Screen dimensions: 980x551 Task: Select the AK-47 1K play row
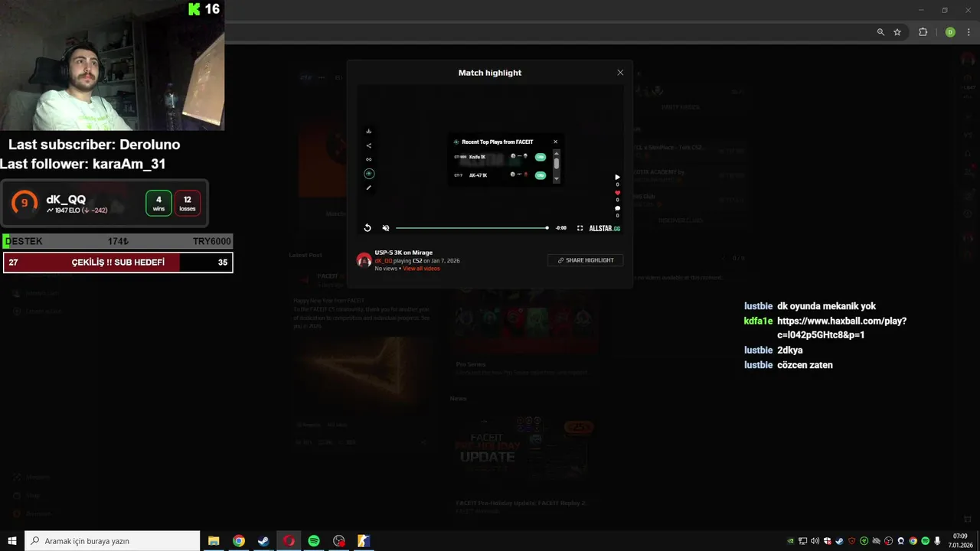[500, 175]
